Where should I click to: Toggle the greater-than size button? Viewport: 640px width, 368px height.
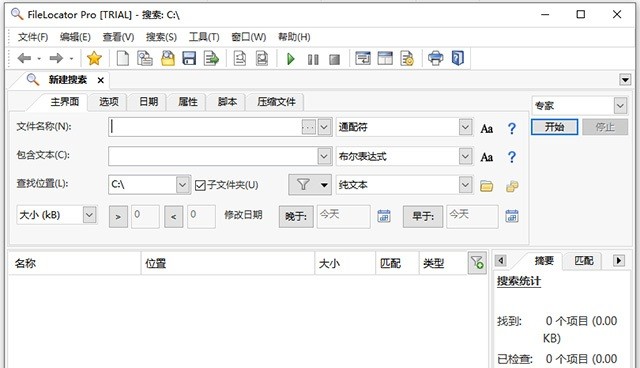118,217
